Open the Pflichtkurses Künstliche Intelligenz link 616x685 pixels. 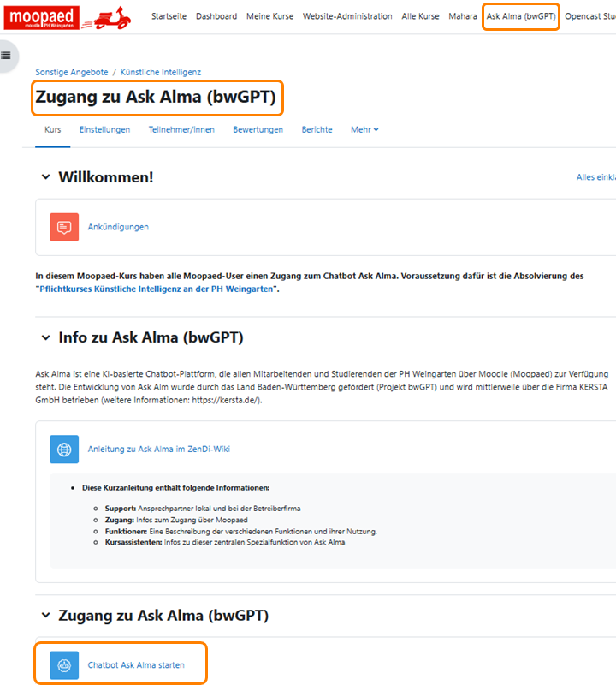click(158, 289)
